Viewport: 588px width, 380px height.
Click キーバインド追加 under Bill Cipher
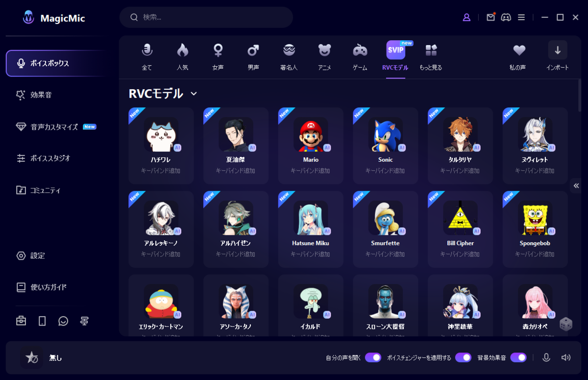[x=460, y=254]
